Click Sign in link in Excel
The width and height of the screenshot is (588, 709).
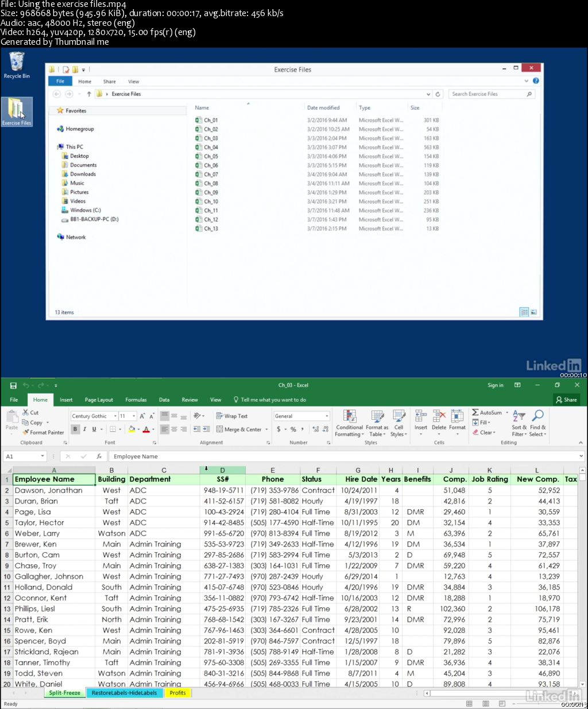point(496,385)
